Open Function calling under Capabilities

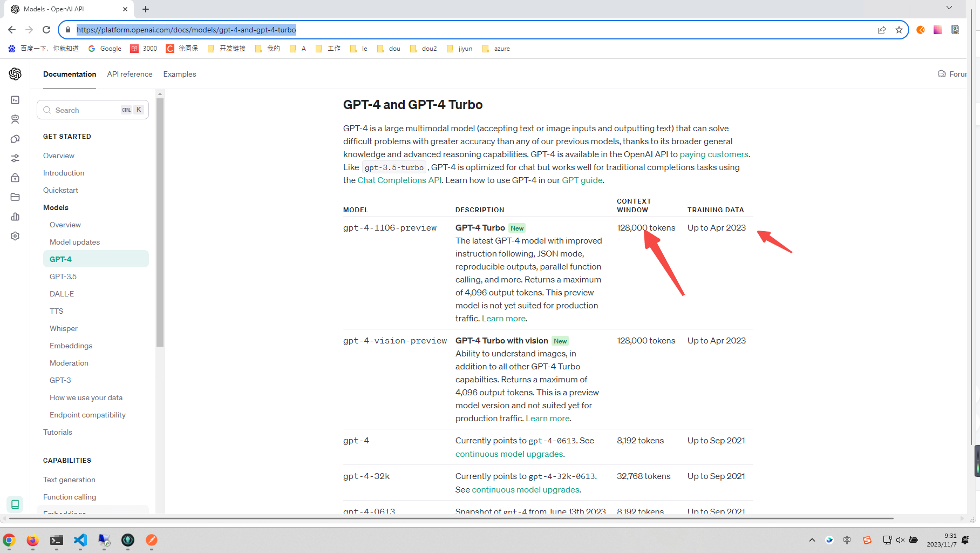pos(70,497)
